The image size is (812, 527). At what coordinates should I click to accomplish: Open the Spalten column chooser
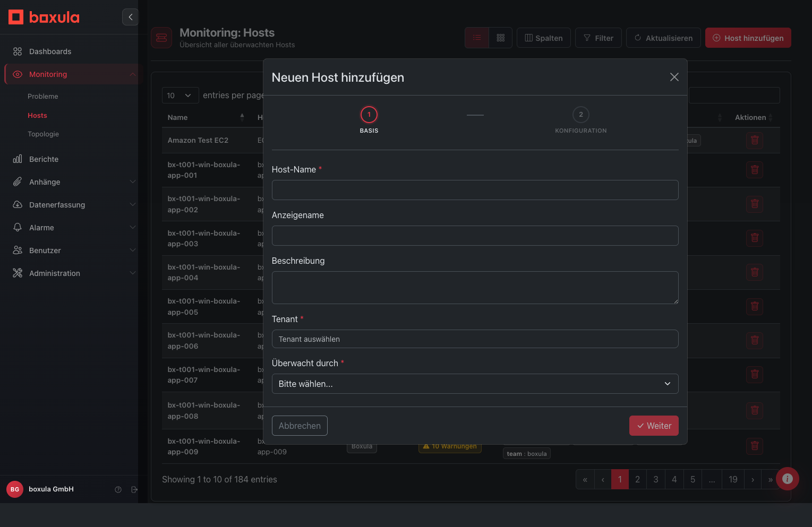coord(544,38)
